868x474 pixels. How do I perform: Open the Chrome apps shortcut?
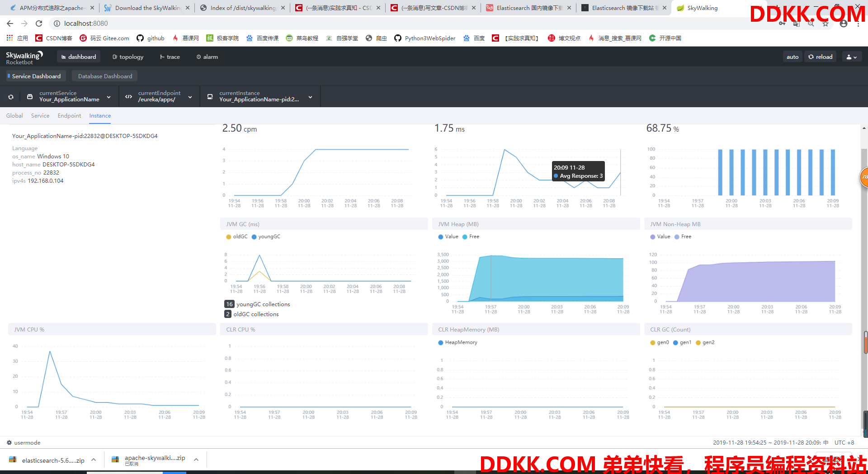tap(17, 38)
